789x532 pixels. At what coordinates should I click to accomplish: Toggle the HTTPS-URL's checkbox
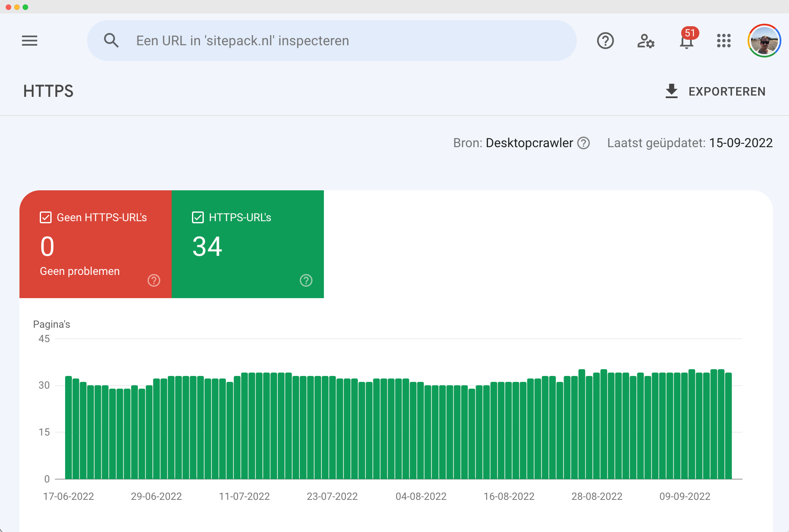click(198, 217)
